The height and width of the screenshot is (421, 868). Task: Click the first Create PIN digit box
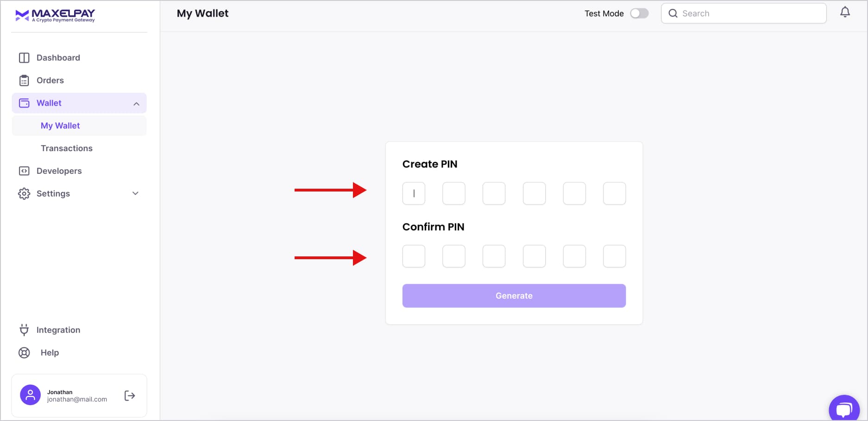(x=414, y=193)
